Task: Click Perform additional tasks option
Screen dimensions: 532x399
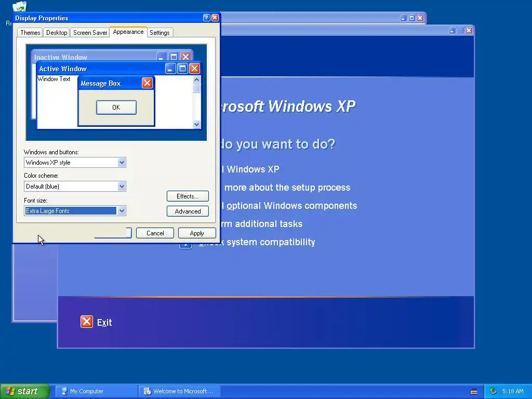Action: [261, 224]
